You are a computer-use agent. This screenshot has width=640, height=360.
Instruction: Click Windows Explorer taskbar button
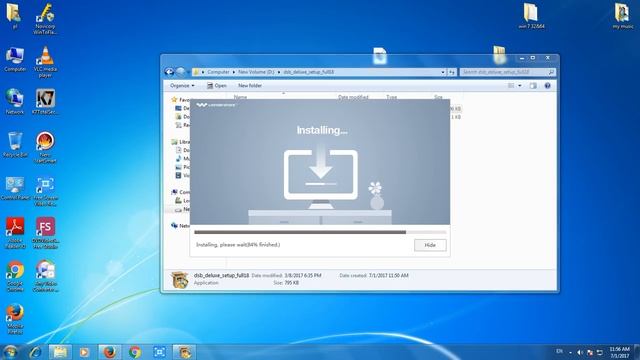tap(60, 352)
